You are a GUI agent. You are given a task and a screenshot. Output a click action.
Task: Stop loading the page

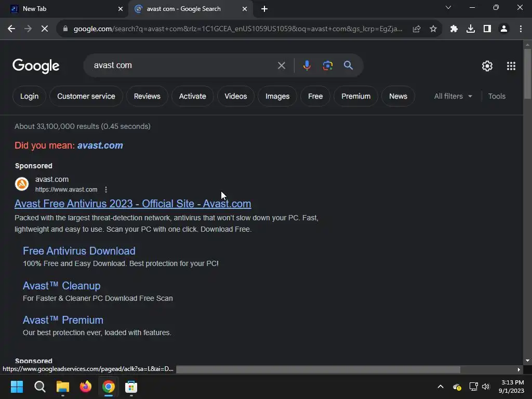(45, 29)
